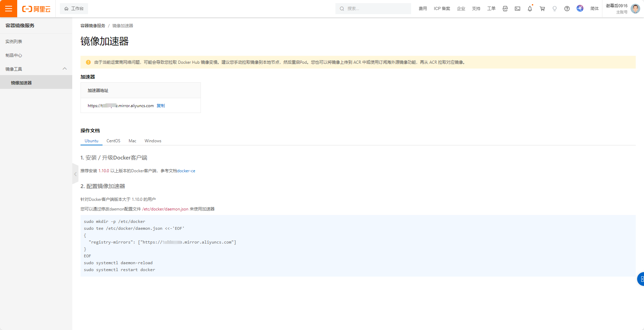
Task: Switch to the Mac tab
Action: click(132, 141)
